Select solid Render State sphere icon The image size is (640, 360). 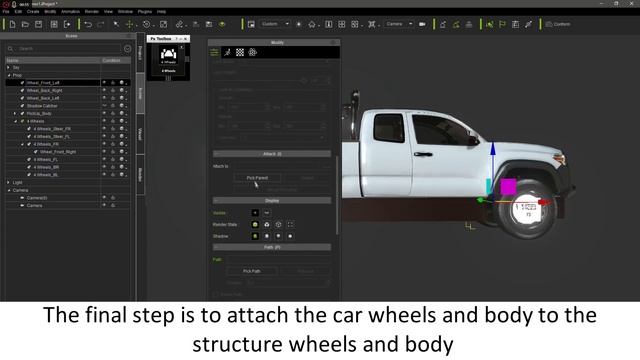(255, 224)
